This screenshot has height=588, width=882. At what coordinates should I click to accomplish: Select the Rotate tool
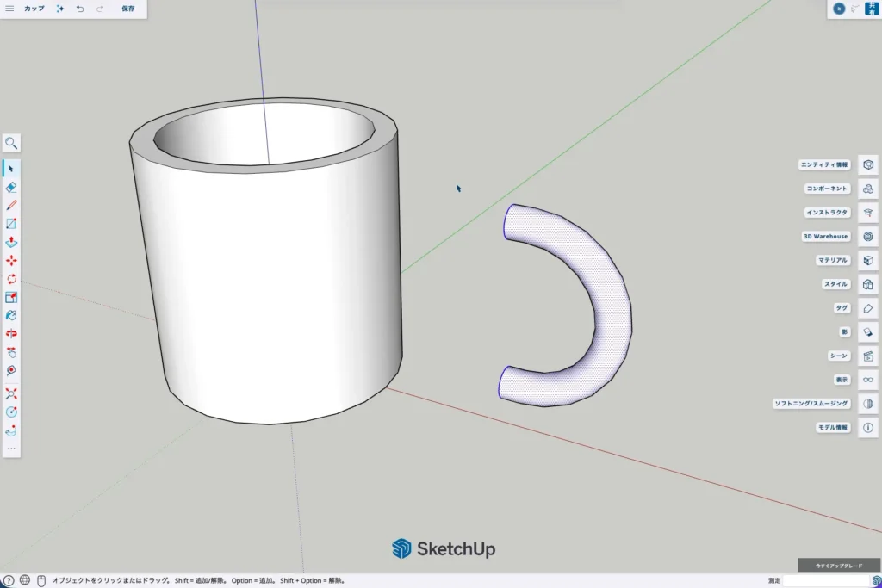coord(11,279)
